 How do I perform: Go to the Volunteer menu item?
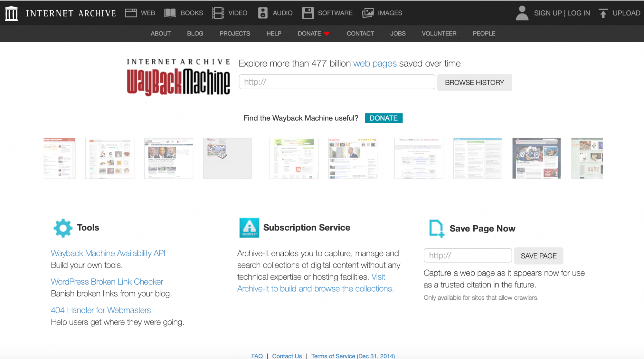[439, 34]
